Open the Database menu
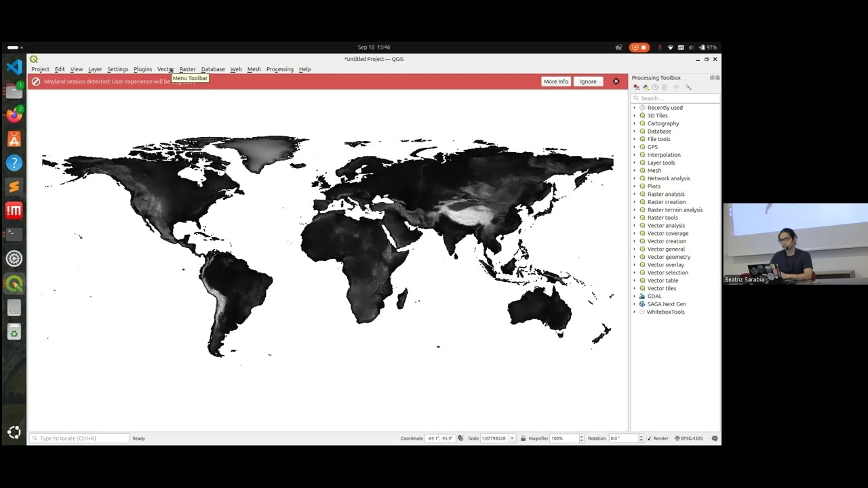 [x=213, y=69]
